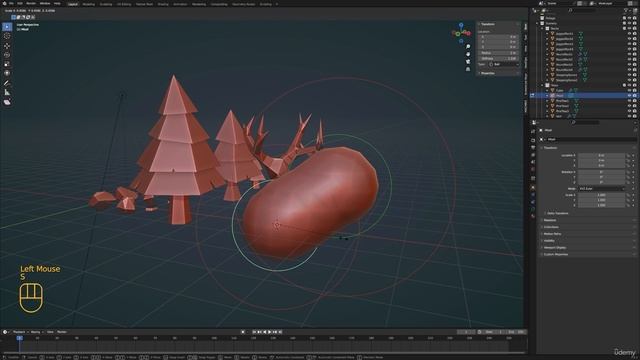
Task: Select the Add Cube tool
Action: pos(7,102)
